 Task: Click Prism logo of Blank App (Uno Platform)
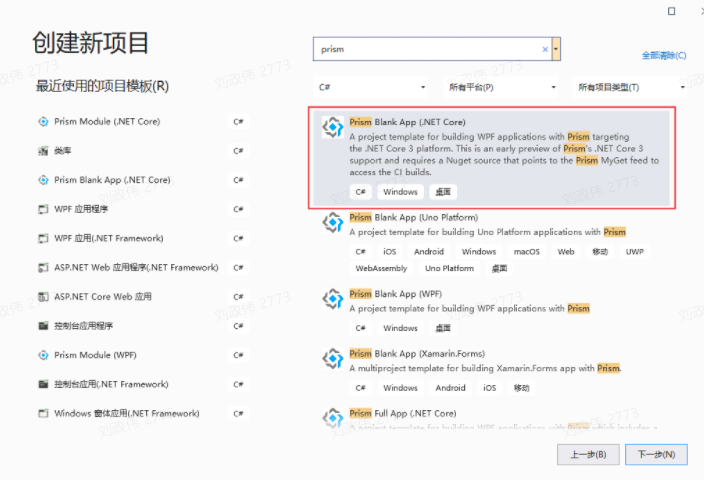point(333,223)
